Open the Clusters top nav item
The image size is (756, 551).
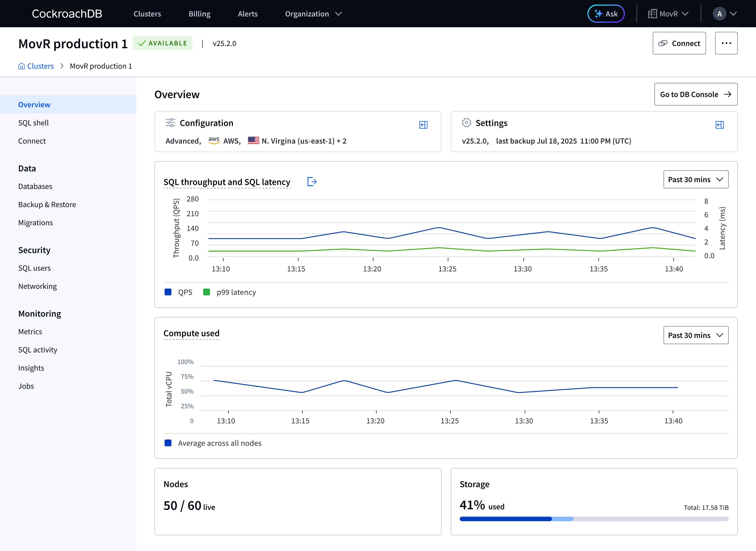(x=147, y=14)
